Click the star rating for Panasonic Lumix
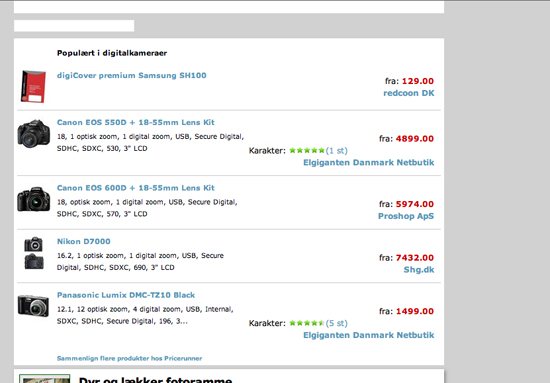The width and height of the screenshot is (550, 383). (307, 323)
